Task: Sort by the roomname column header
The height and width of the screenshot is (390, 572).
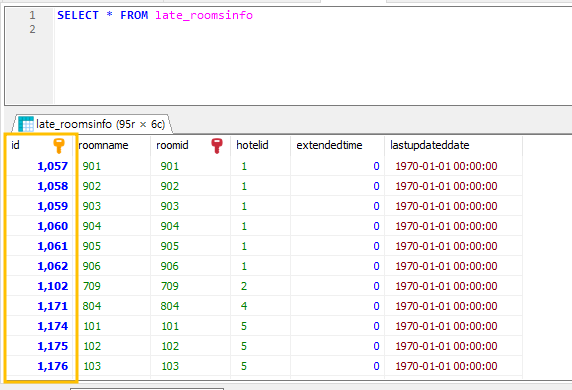Action: click(x=112, y=145)
